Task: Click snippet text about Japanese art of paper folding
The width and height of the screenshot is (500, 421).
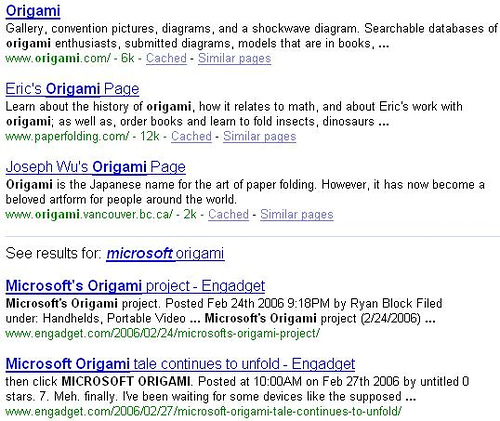Action: [x=245, y=192]
